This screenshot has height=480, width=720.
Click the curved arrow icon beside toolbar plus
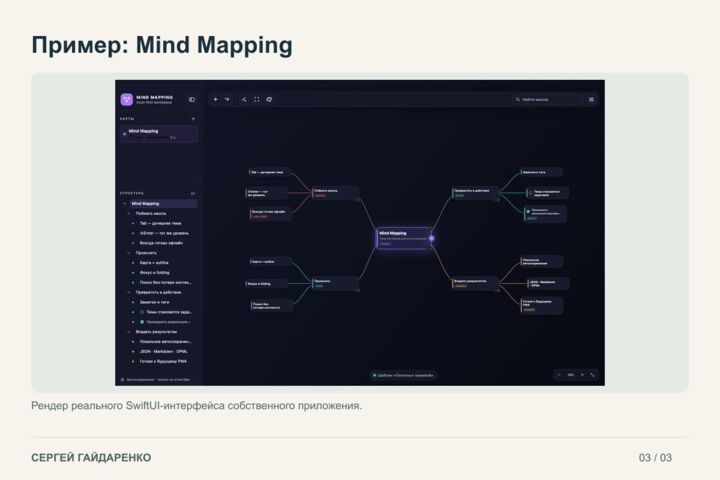pos(227,99)
